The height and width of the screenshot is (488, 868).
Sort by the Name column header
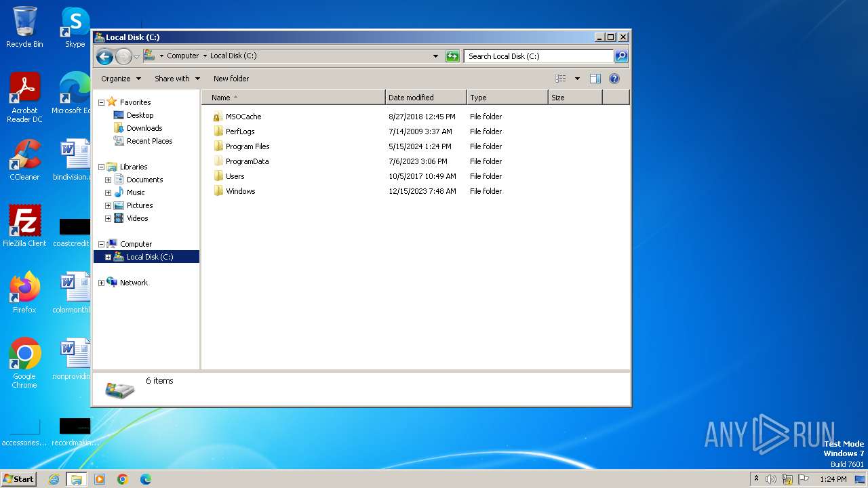click(294, 98)
